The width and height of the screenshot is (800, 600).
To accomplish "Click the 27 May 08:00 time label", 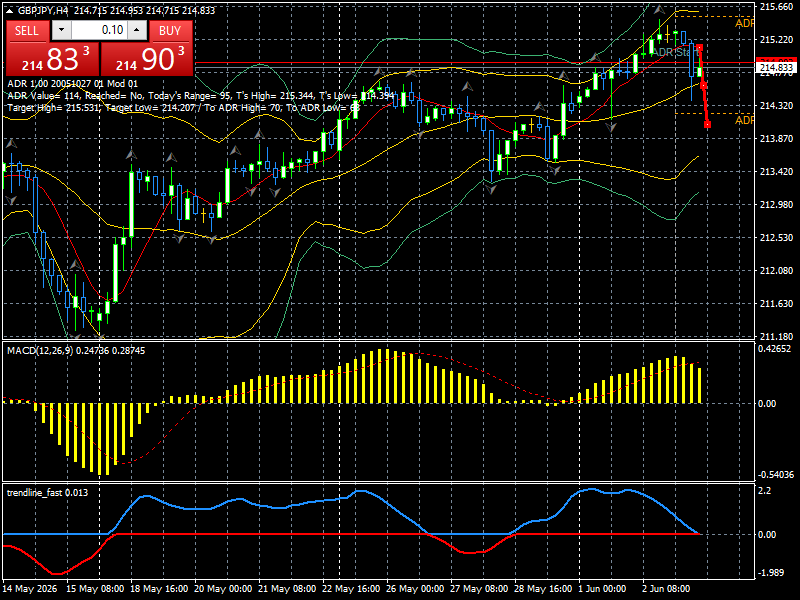I will [x=479, y=589].
